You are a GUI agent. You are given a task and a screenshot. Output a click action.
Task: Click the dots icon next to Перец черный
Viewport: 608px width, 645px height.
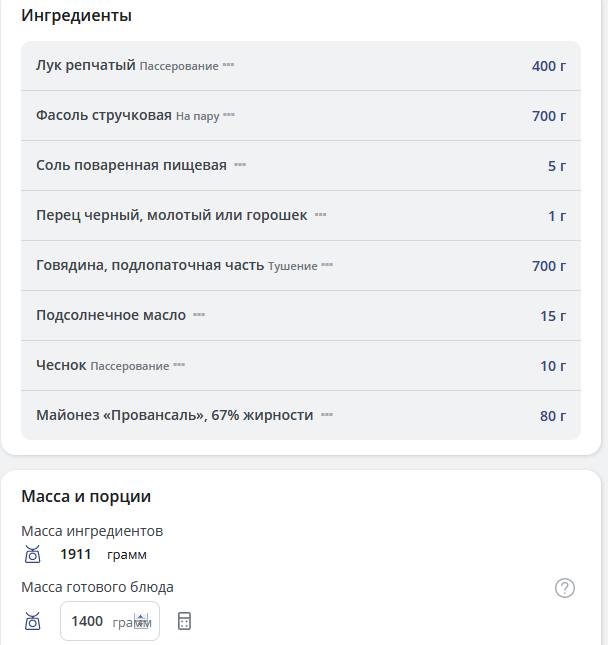pos(320,215)
